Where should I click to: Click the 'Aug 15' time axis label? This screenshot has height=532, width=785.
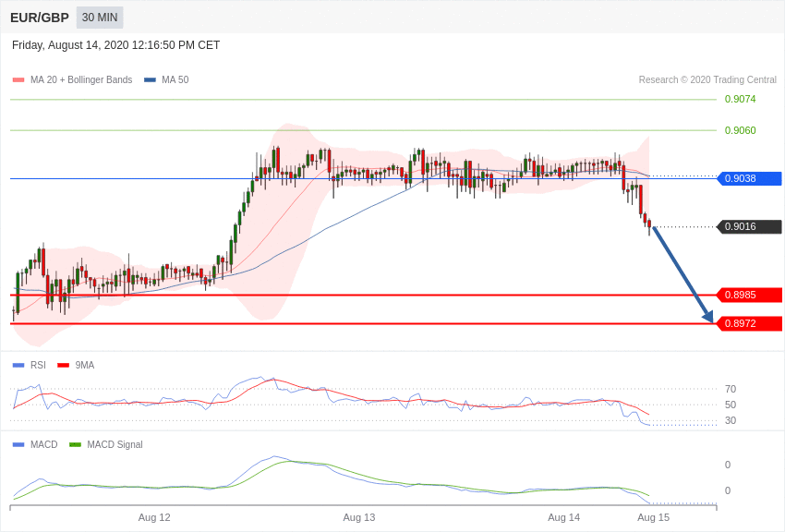pos(653,517)
